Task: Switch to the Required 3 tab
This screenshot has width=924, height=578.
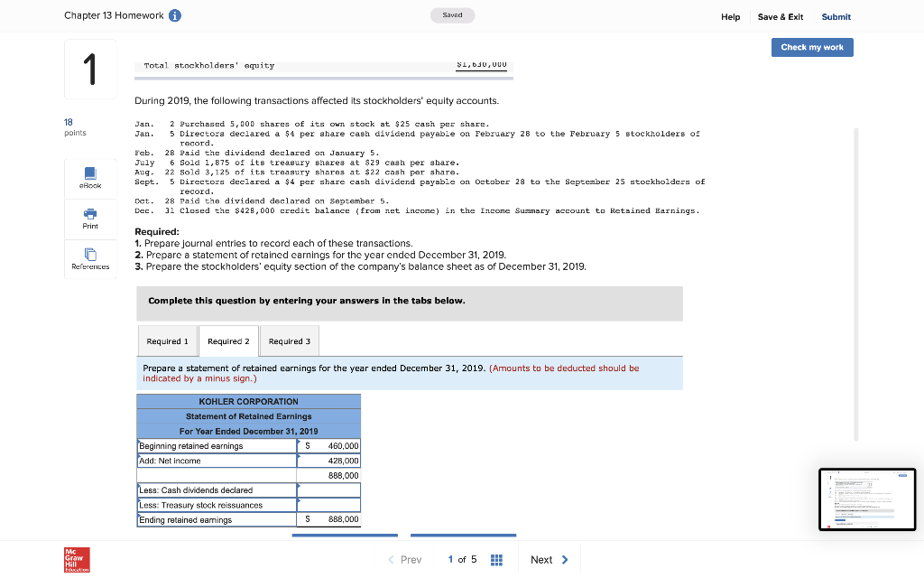Action: click(289, 340)
